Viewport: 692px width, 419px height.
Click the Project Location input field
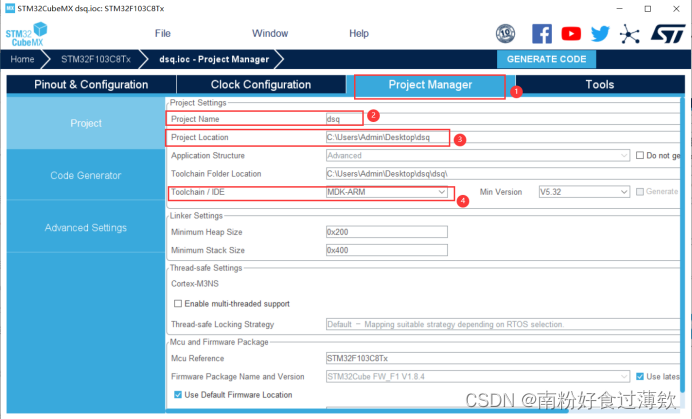503,137
